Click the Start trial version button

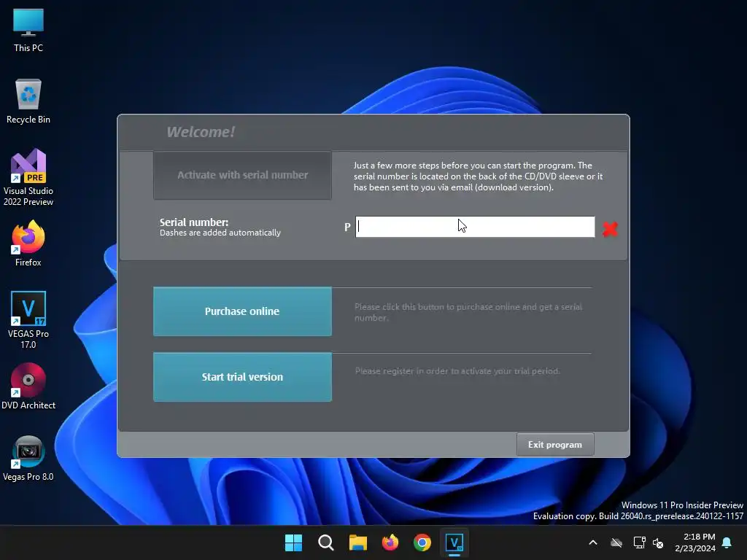[x=242, y=377]
